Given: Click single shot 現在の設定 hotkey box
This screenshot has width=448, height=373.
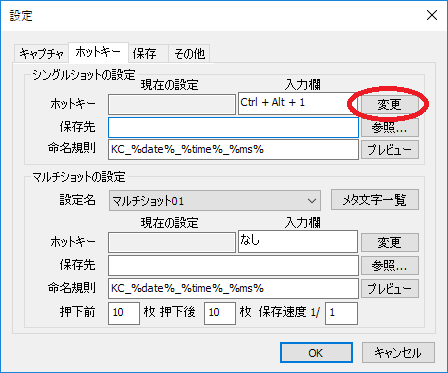Looking at the screenshot, I should click(172, 105).
